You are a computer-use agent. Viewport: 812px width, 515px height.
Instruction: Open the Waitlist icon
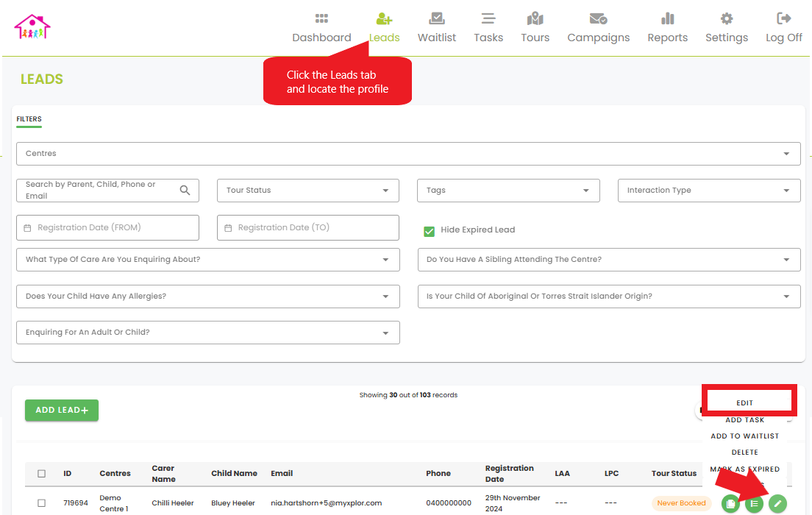coord(437,18)
